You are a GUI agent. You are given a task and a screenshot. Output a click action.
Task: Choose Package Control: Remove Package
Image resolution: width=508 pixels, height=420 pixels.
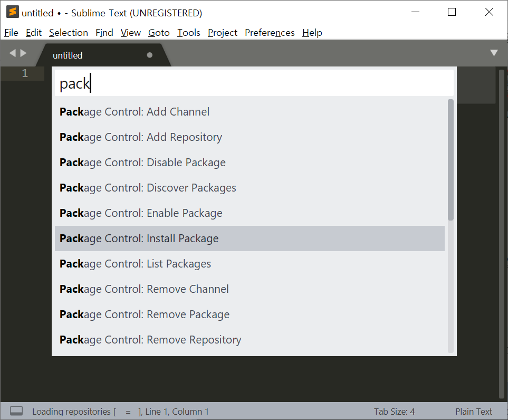point(250,314)
